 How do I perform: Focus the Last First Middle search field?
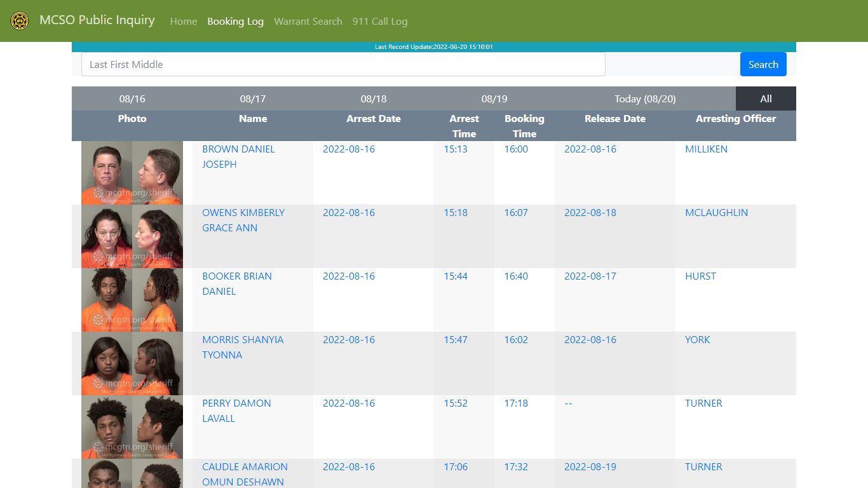343,64
